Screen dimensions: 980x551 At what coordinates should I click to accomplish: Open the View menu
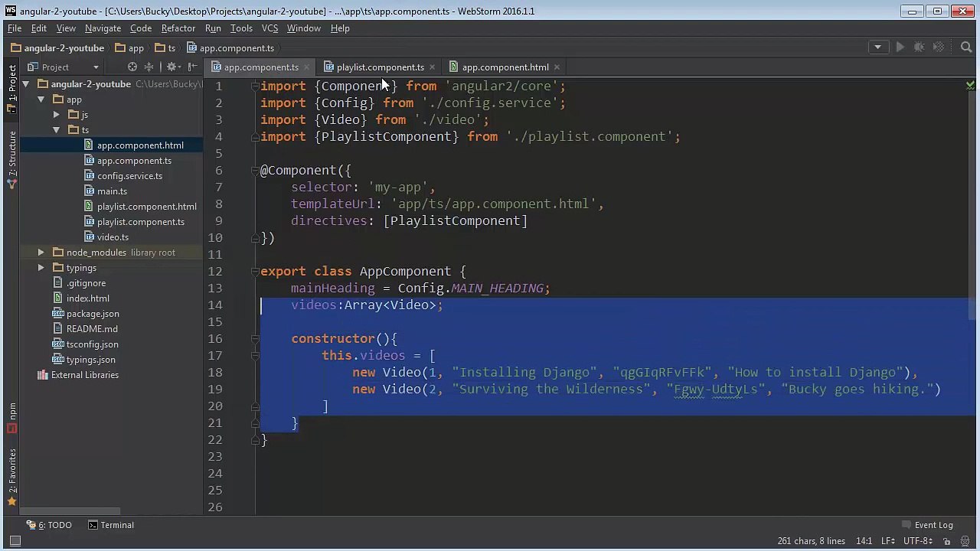click(66, 28)
